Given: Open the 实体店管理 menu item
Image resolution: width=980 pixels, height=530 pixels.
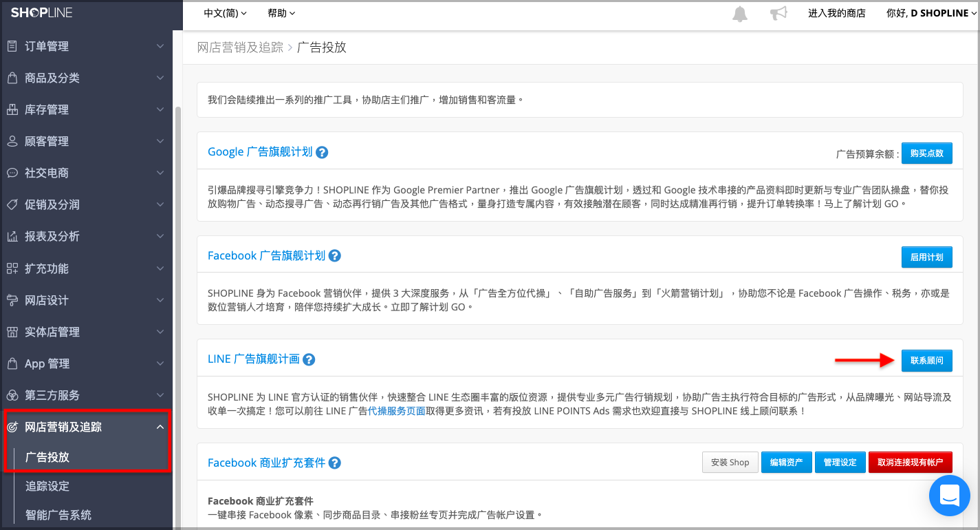Looking at the screenshot, I should click(86, 332).
